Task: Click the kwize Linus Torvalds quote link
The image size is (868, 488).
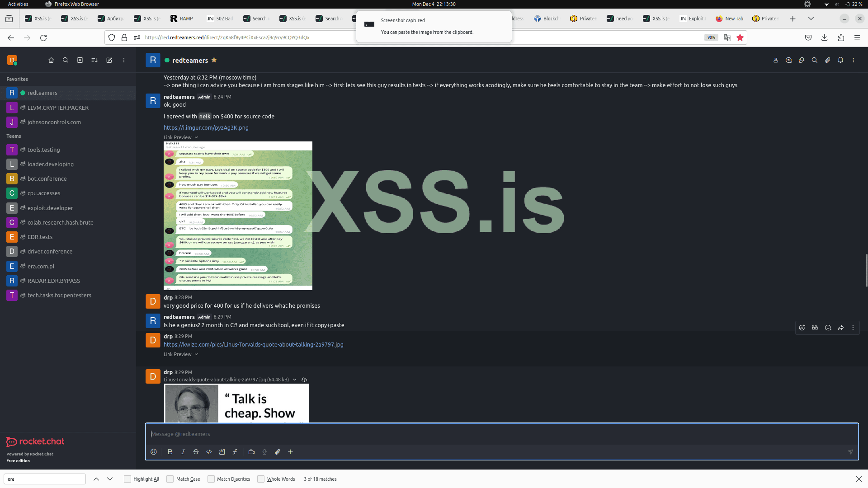Action: click(x=253, y=344)
